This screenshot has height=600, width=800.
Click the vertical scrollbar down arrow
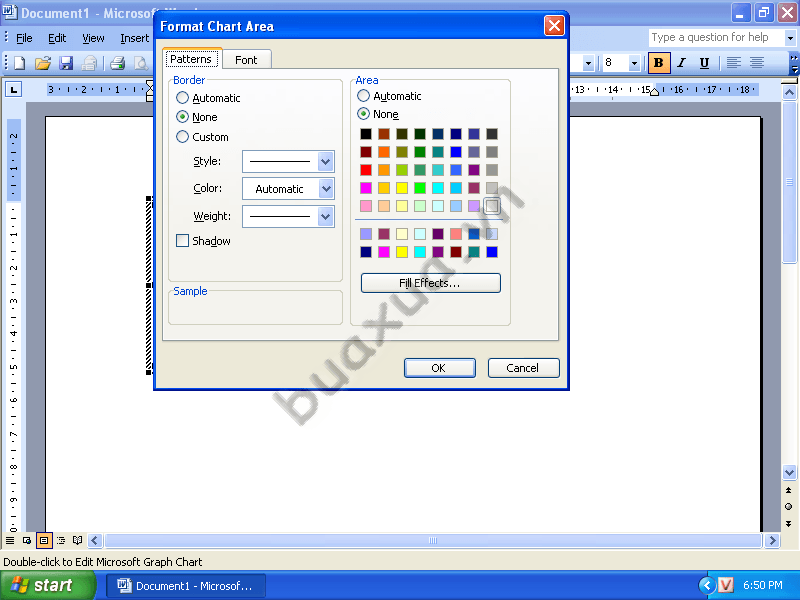pos(789,472)
